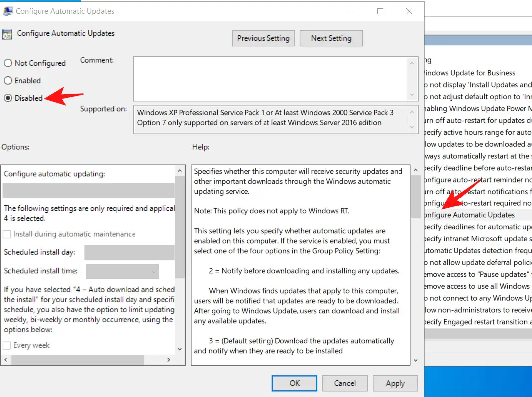The image size is (532, 397).
Task: Select Allow updates to be downloaded policy in background
Action: tap(478, 144)
